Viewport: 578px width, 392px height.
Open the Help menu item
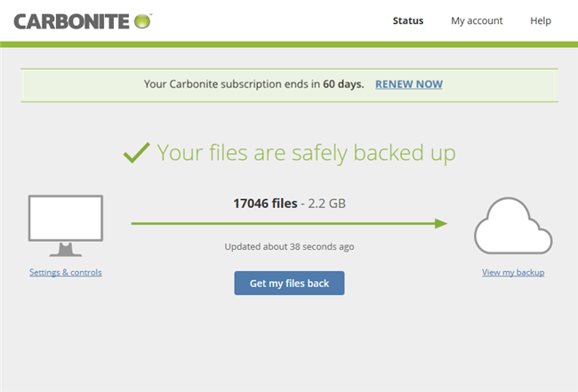pos(541,20)
